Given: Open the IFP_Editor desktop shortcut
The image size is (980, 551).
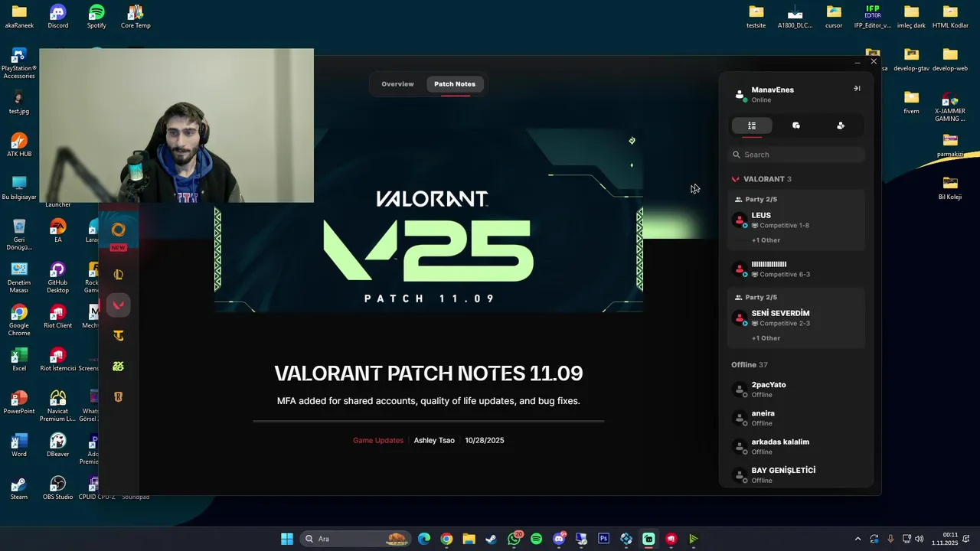Looking at the screenshot, I should (x=873, y=16).
